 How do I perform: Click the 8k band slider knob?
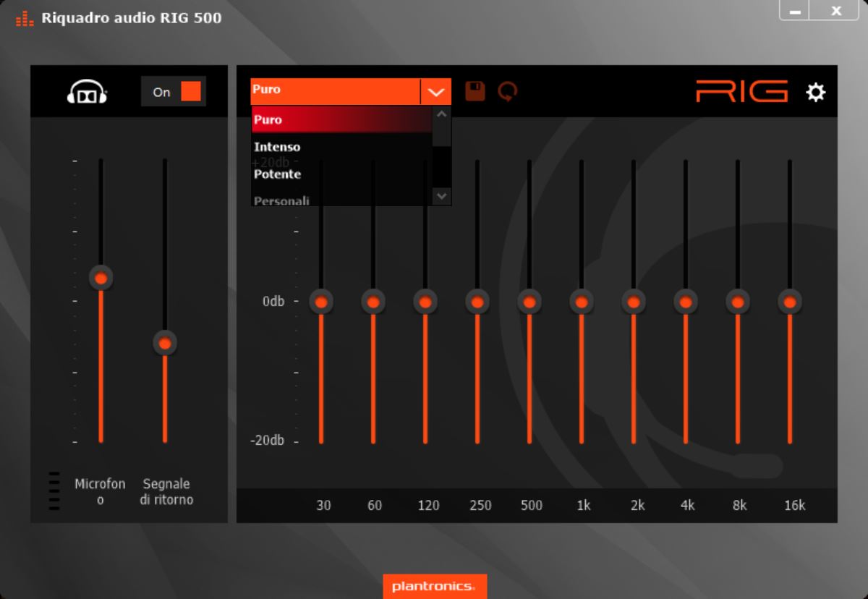[x=738, y=302]
